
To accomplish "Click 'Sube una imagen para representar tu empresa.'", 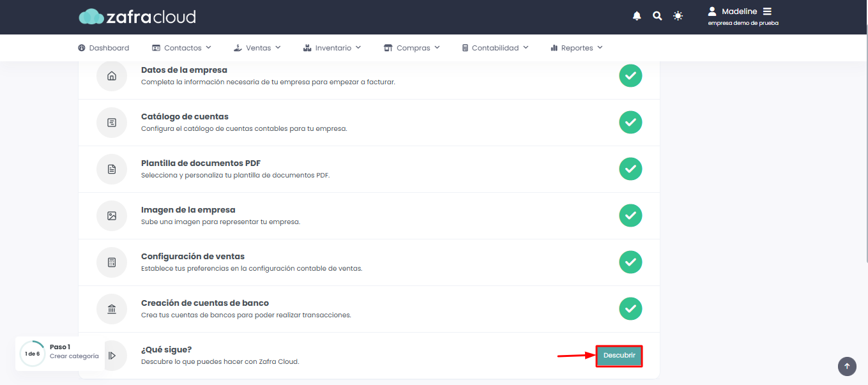I will [220, 222].
